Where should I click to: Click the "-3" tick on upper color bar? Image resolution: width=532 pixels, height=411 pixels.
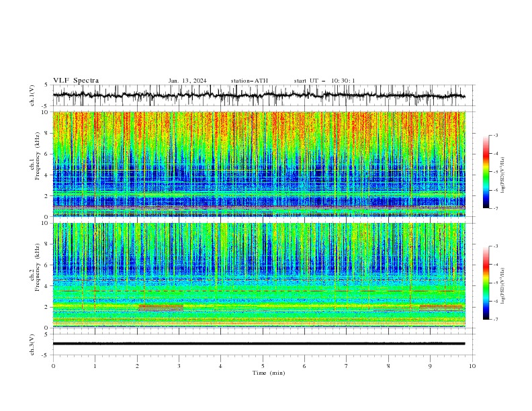tap(496, 135)
